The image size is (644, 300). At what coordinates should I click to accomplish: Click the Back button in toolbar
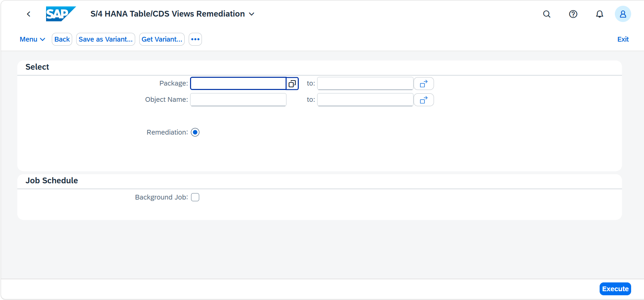click(x=62, y=39)
